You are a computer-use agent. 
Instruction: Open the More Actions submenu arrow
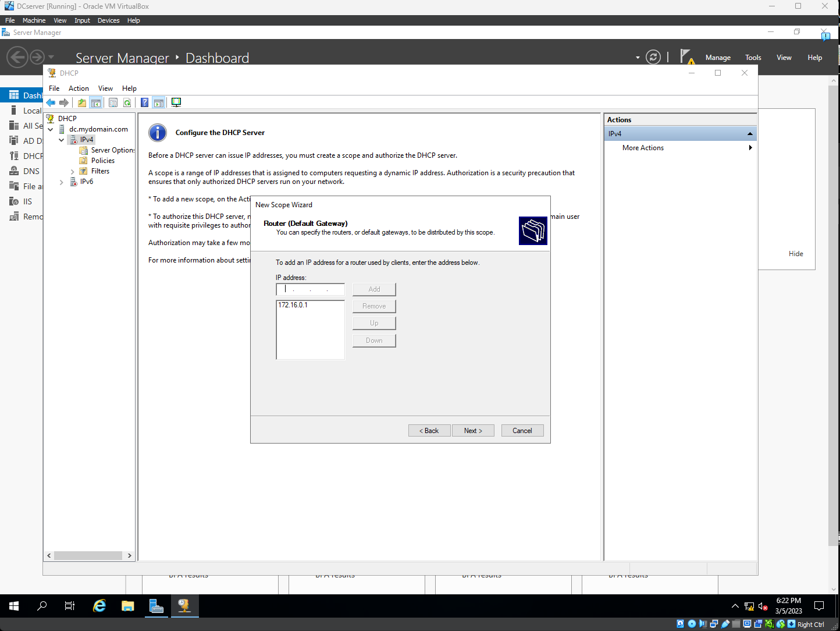750,147
